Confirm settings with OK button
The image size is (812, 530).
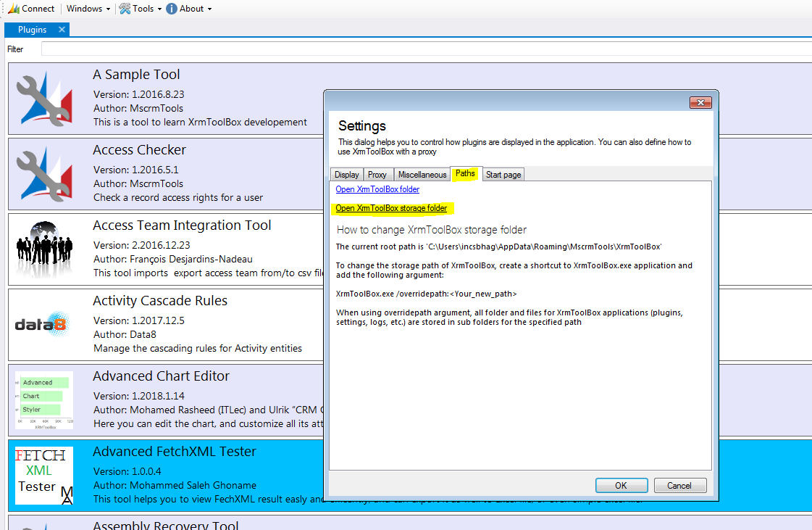[621, 485]
